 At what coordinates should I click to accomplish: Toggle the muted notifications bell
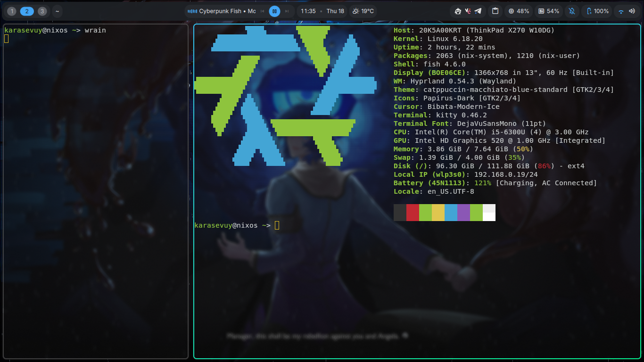coord(572,11)
